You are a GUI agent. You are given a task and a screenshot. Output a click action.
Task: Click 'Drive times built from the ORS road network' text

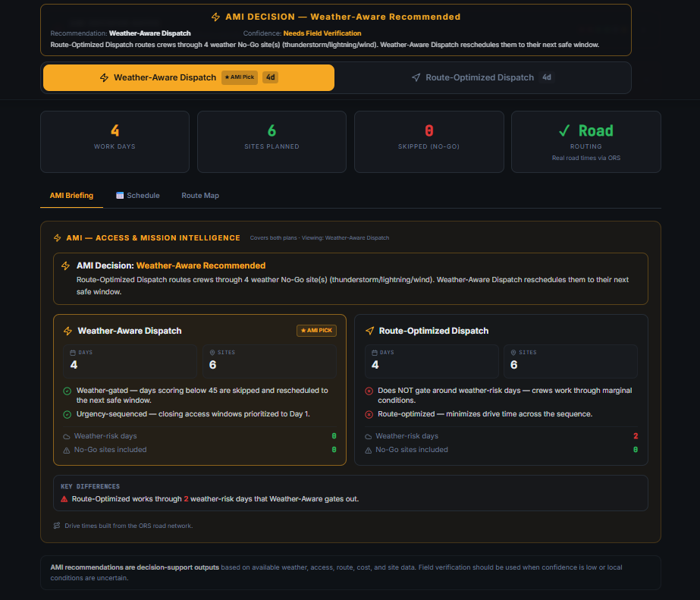pos(129,526)
